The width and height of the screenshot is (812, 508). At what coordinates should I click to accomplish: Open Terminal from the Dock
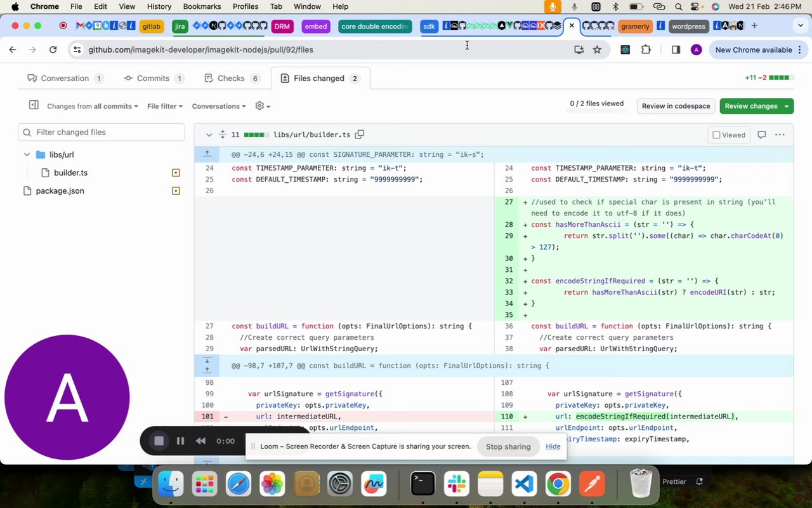422,485
